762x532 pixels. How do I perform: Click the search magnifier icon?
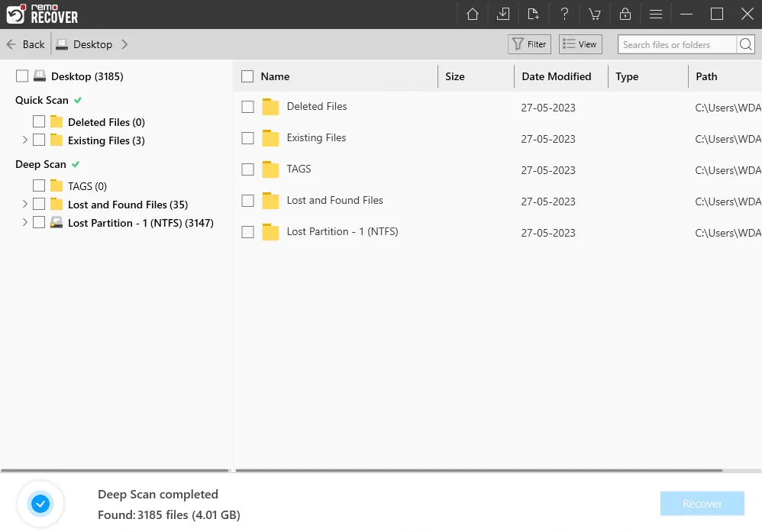click(x=745, y=44)
